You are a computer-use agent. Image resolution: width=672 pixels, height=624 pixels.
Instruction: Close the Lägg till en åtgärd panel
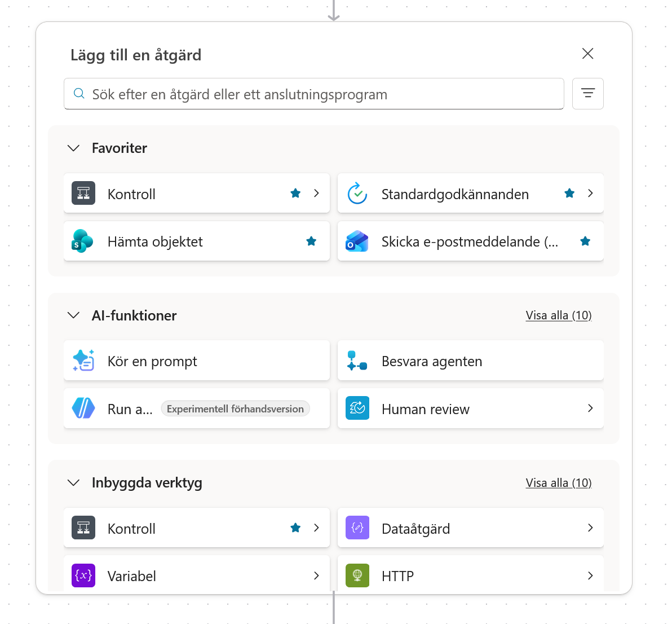tap(588, 54)
